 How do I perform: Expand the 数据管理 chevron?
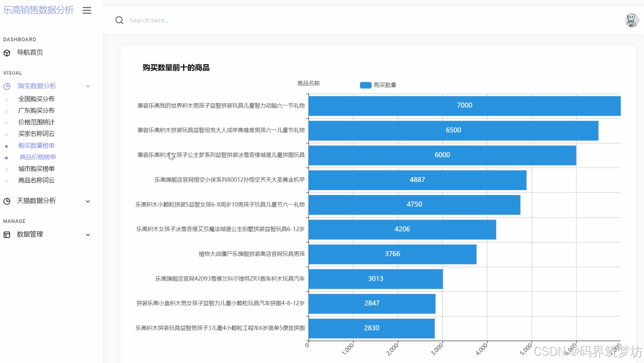pos(88,234)
